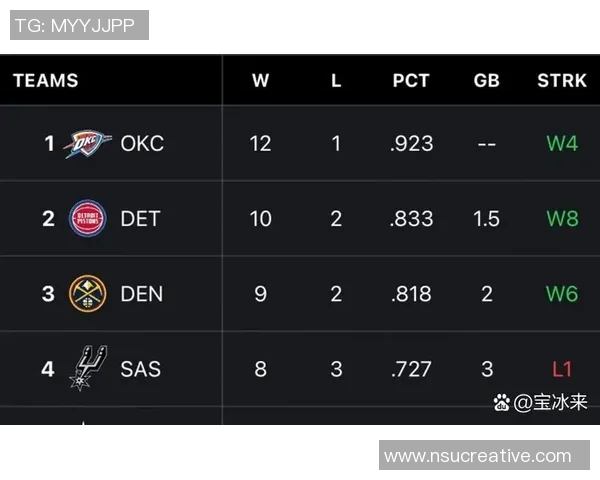Viewport: 600px width, 480px height.
Task: Sort by the PCT column header
Action: coord(411,81)
